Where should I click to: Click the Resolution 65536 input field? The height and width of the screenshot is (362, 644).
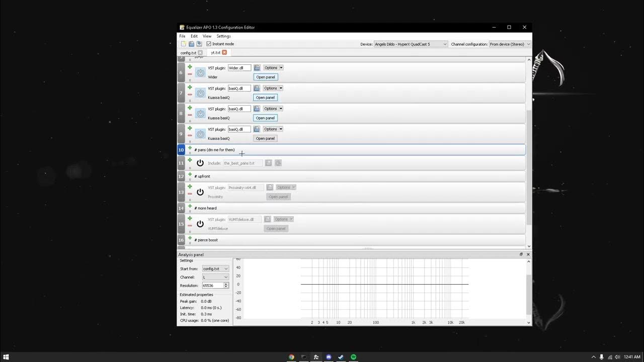point(213,286)
